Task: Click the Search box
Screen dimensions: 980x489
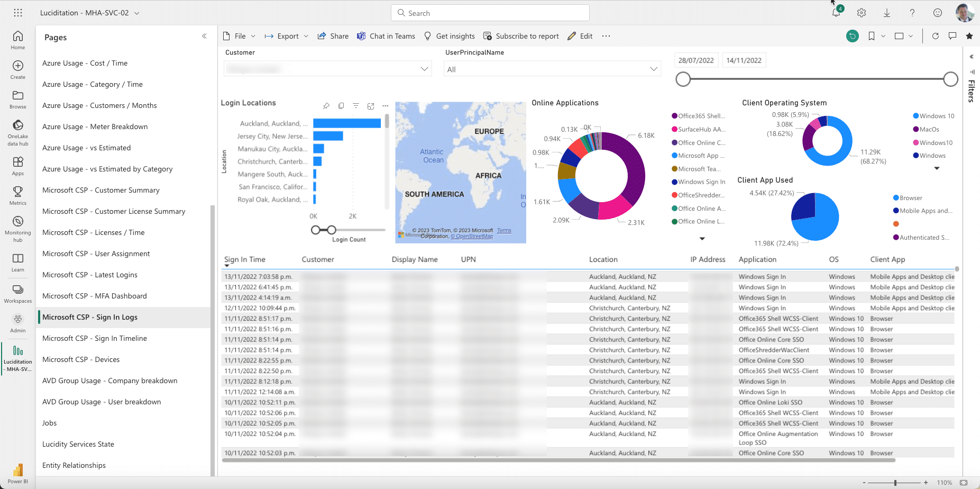Action: click(x=490, y=13)
